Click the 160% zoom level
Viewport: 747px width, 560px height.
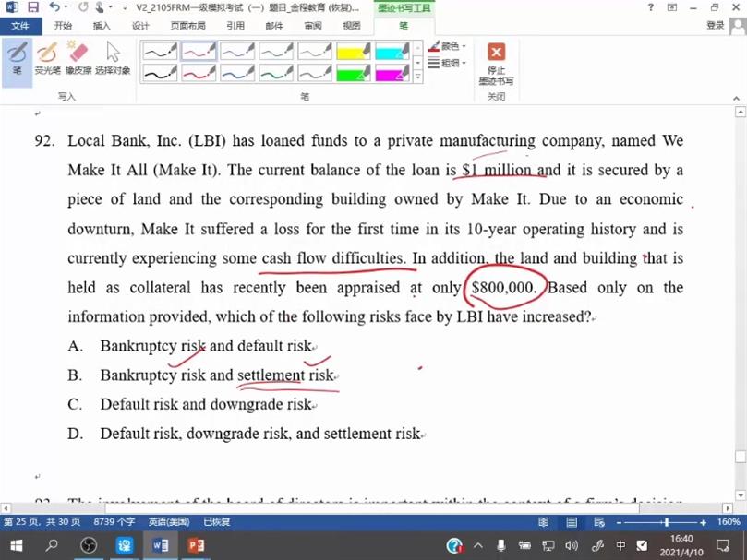[x=729, y=522]
